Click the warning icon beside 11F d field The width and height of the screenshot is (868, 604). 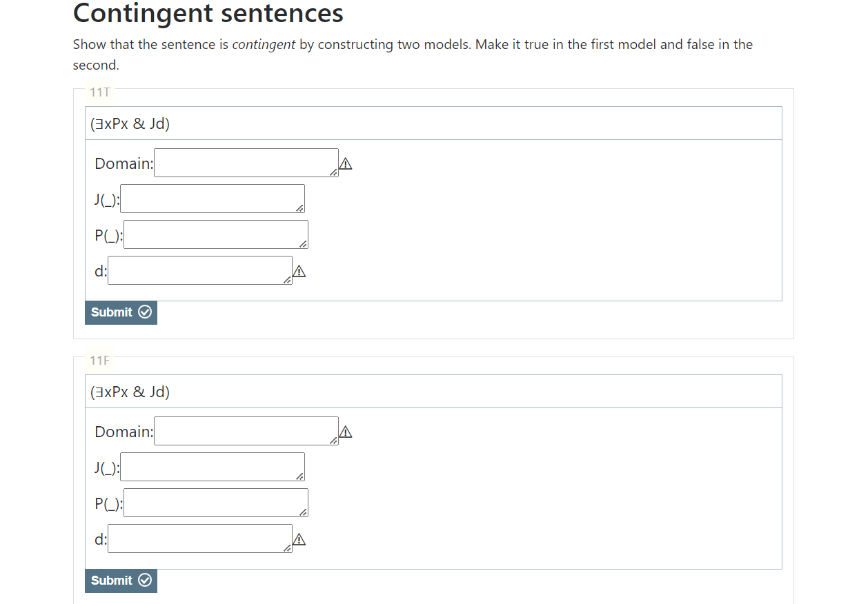[299, 538]
